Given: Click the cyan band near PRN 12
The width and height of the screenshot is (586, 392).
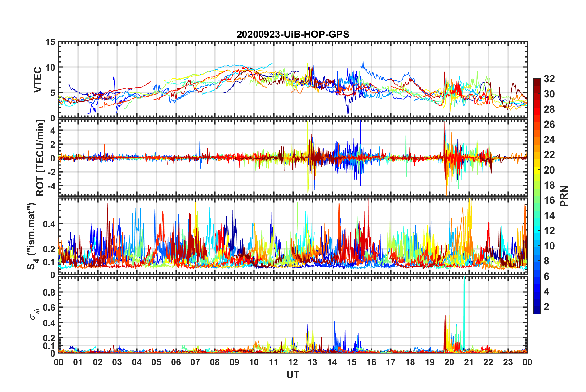Looking at the screenshot, I should (537, 230).
